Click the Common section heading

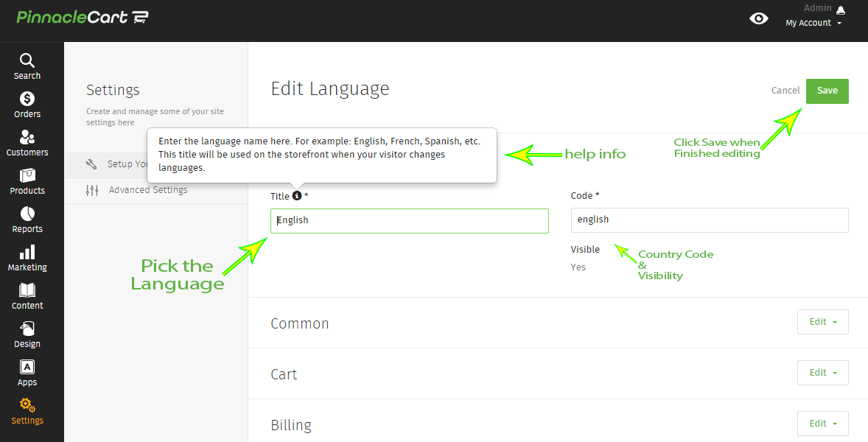[299, 323]
